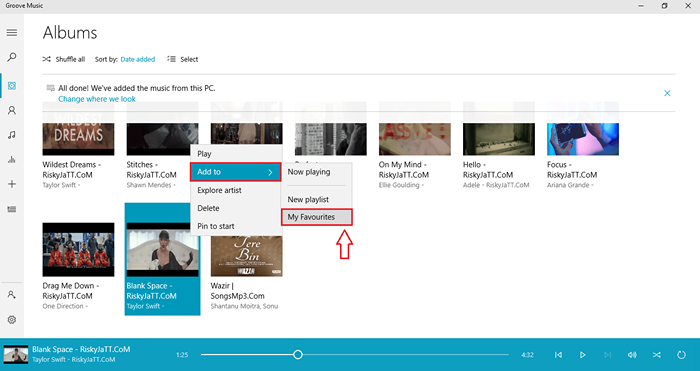Image resolution: width=700 pixels, height=371 pixels.
Task: Open the hamburger navigation menu
Action: [x=12, y=33]
